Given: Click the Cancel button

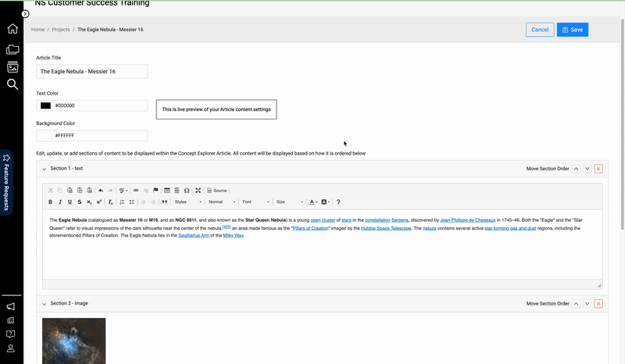Looking at the screenshot, I should pyautogui.click(x=539, y=30).
